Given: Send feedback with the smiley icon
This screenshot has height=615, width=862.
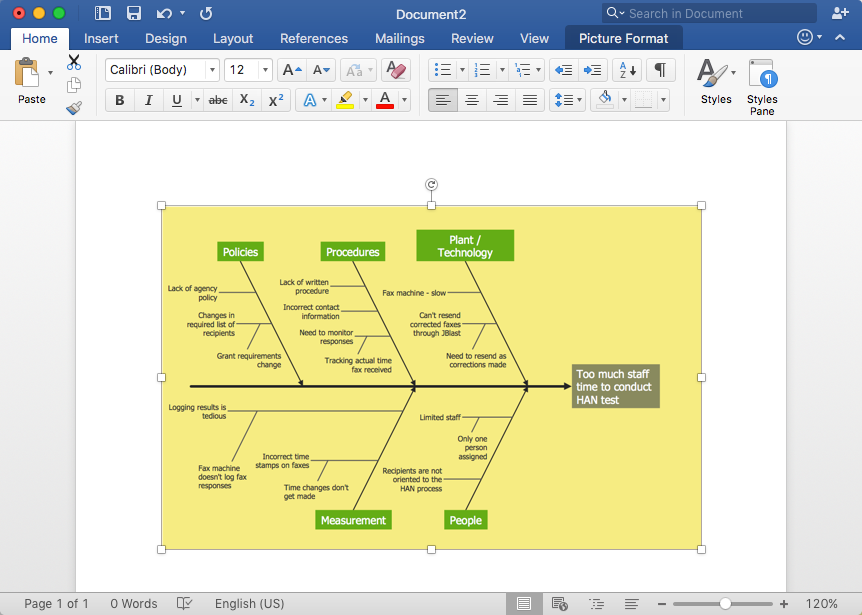Looking at the screenshot, I should tap(805, 37).
